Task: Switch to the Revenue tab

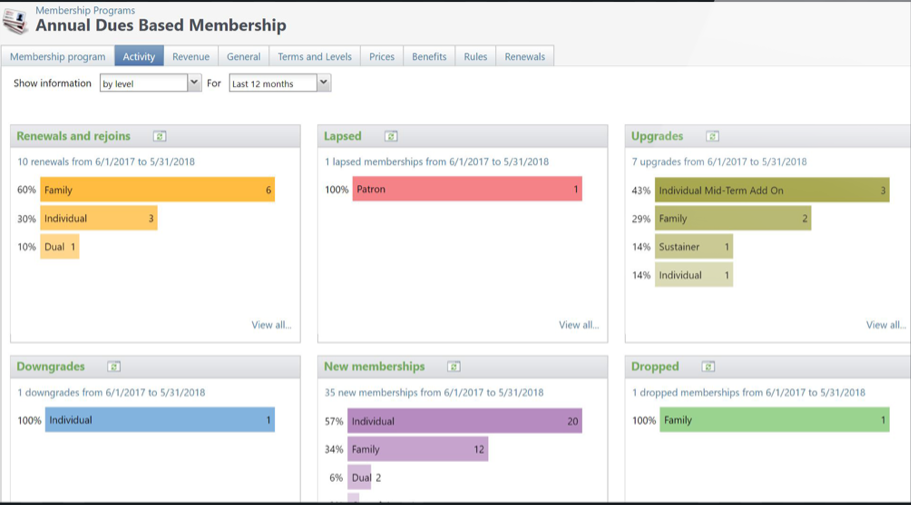Action: point(191,57)
